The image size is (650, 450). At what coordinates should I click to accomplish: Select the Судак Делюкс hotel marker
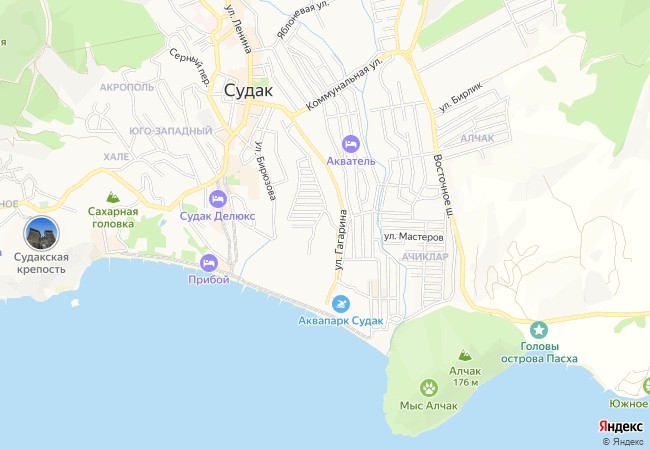(218, 199)
